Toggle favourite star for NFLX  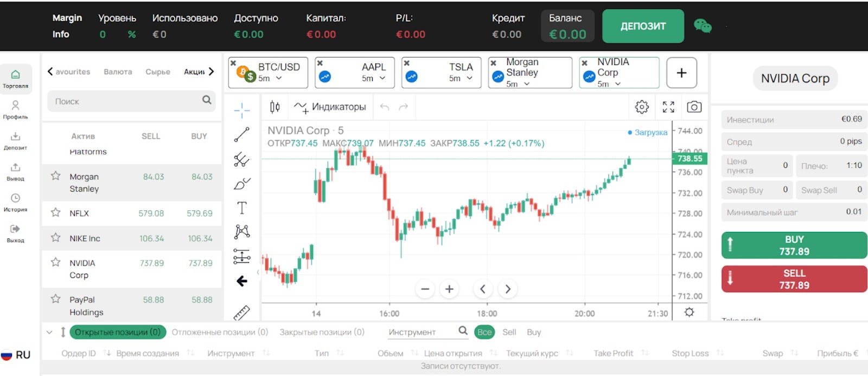pyautogui.click(x=55, y=212)
